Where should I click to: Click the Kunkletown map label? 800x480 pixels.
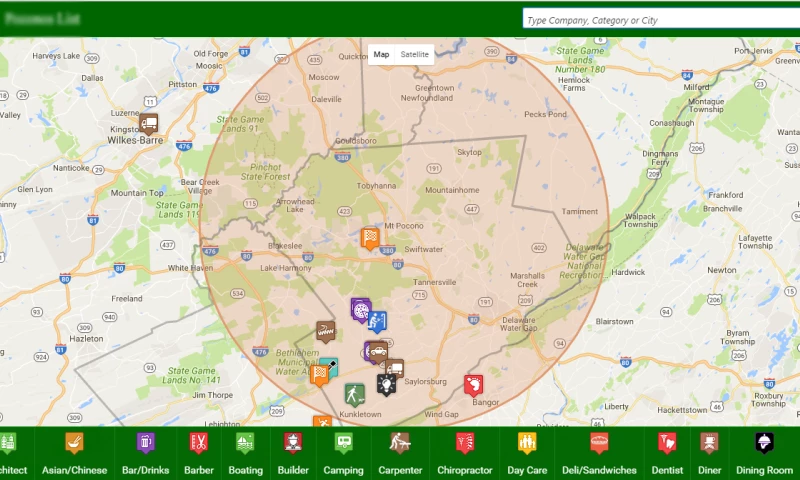coord(360,414)
